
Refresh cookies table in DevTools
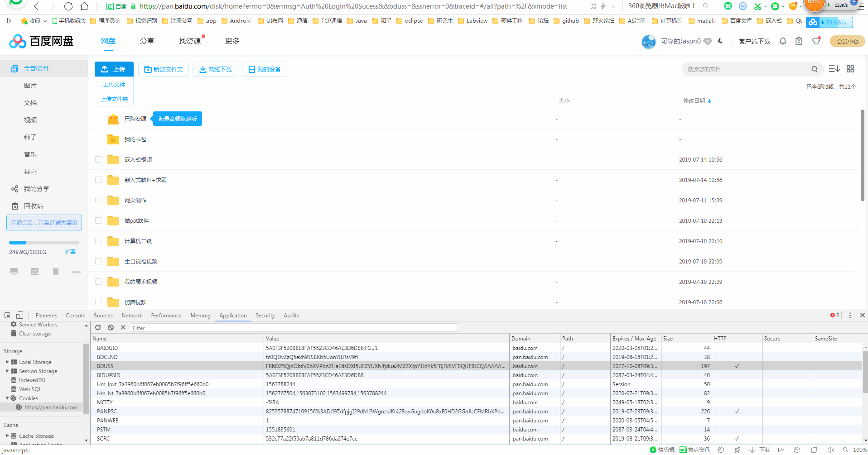pos(98,327)
